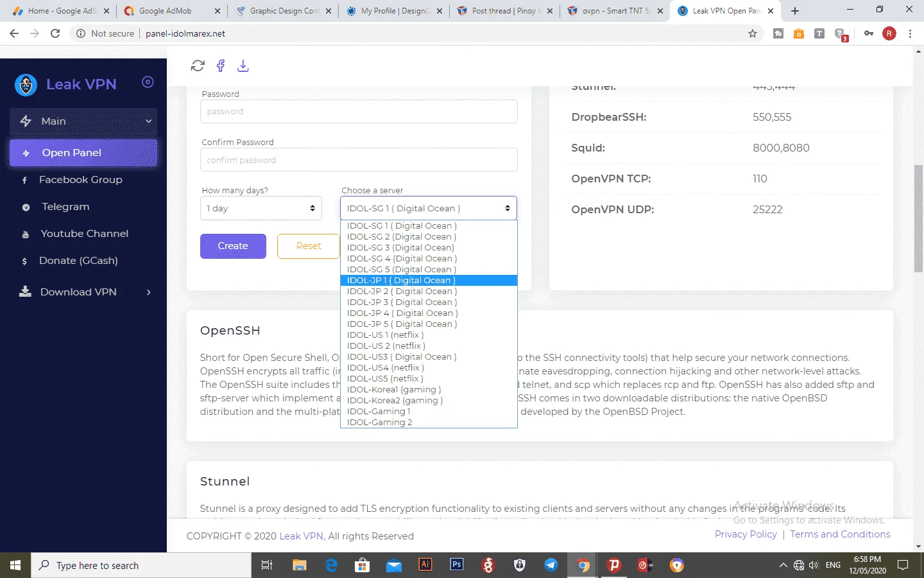Open the How many days dropdown
Screen dimensions: 924x578
tap(261, 208)
